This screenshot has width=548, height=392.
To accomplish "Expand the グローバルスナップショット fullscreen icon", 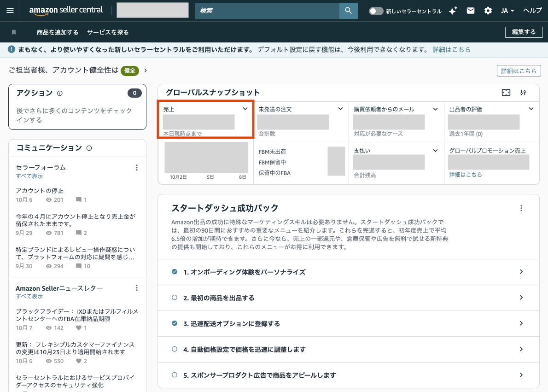I will [506, 93].
